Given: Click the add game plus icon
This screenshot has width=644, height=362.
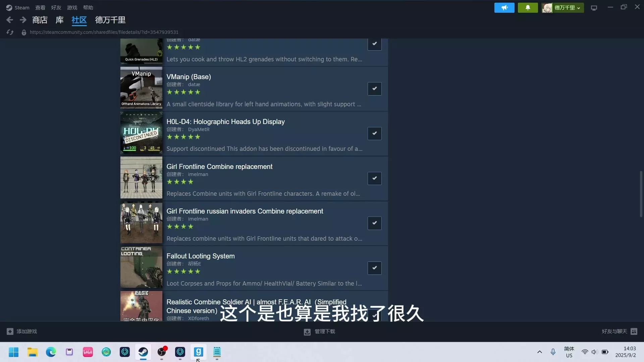Looking at the screenshot, I should (x=10, y=331).
